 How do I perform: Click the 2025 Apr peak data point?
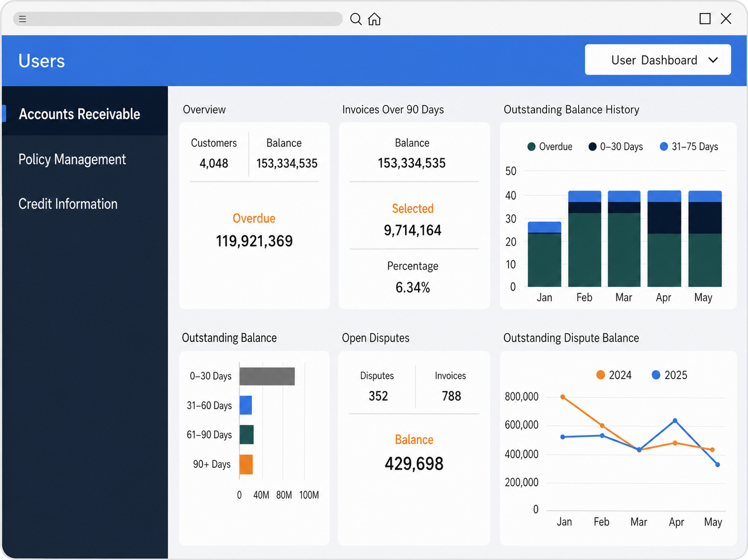coord(675,421)
